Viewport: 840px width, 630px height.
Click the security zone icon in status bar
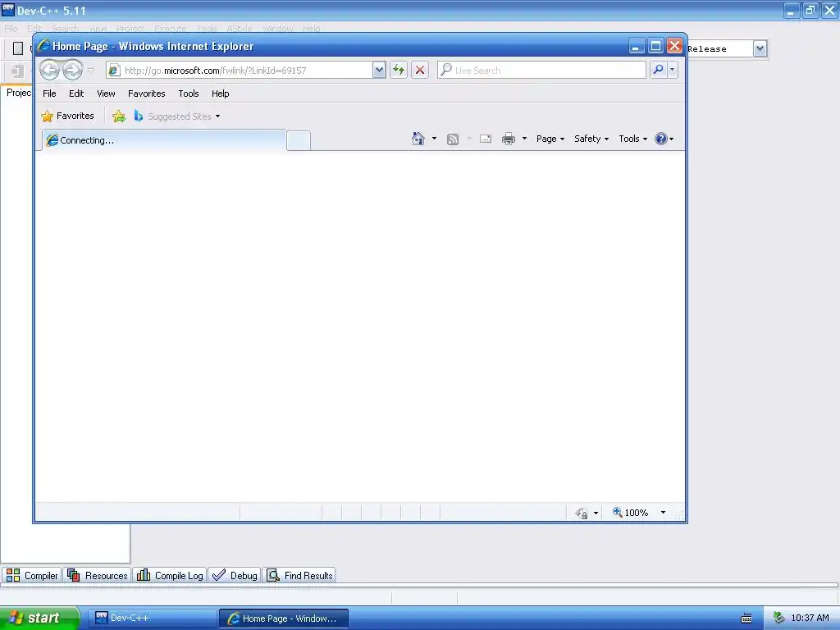coord(582,514)
